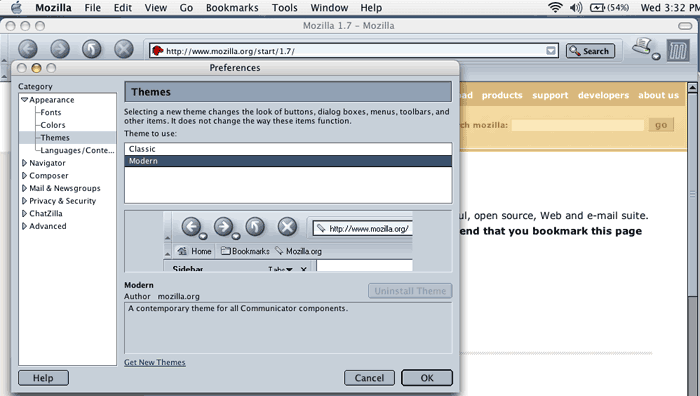Click the print button dropdown marker
The height and width of the screenshot is (396, 700).
coord(656,56)
